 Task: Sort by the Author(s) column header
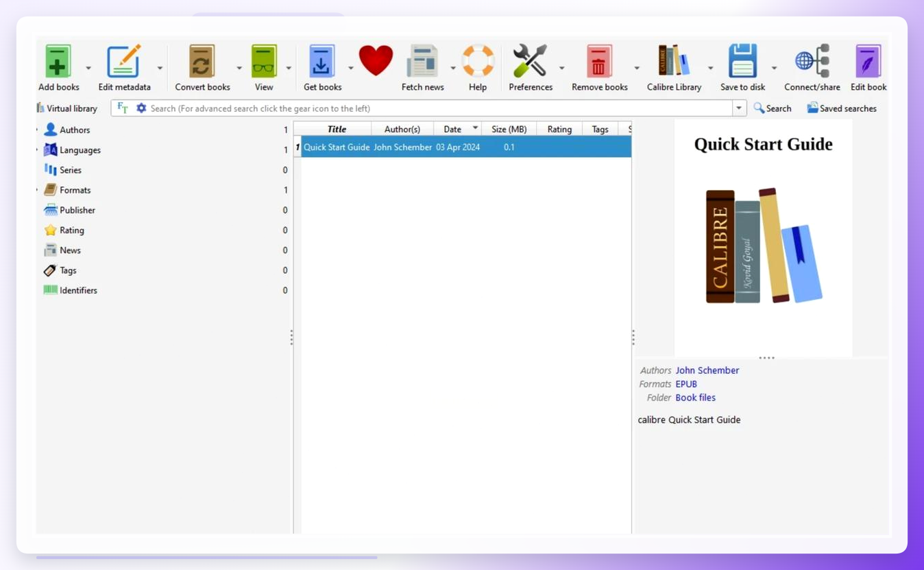pos(402,129)
